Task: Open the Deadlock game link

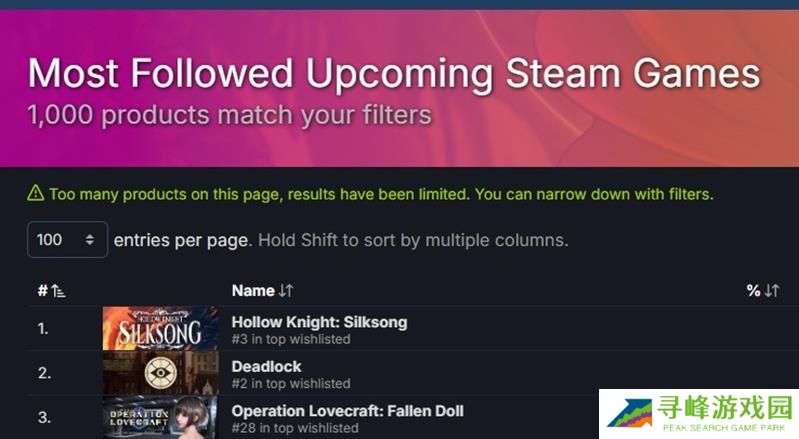Action: (267, 366)
